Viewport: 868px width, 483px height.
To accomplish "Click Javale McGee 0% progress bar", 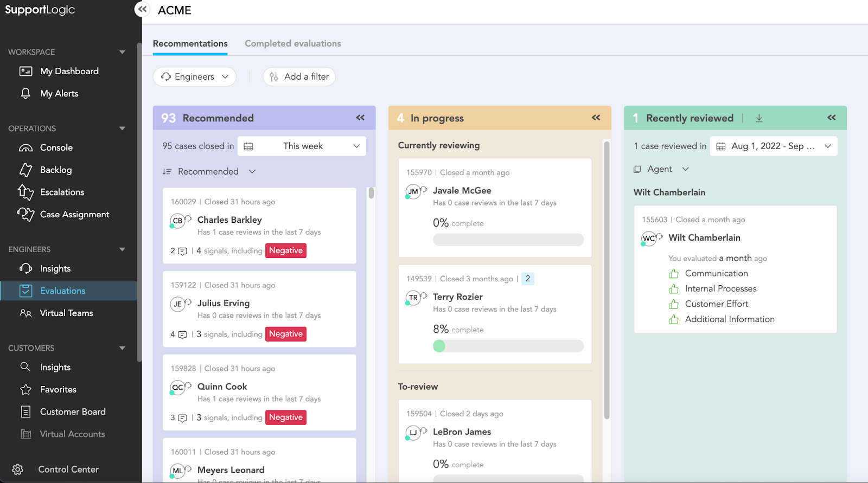I will coord(508,240).
